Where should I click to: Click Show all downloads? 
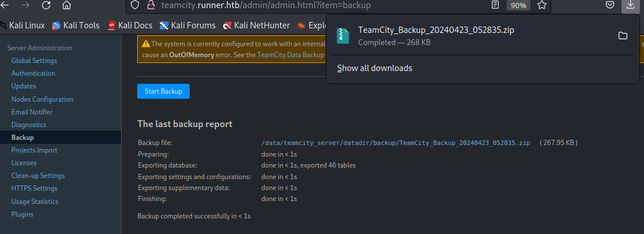(x=375, y=68)
